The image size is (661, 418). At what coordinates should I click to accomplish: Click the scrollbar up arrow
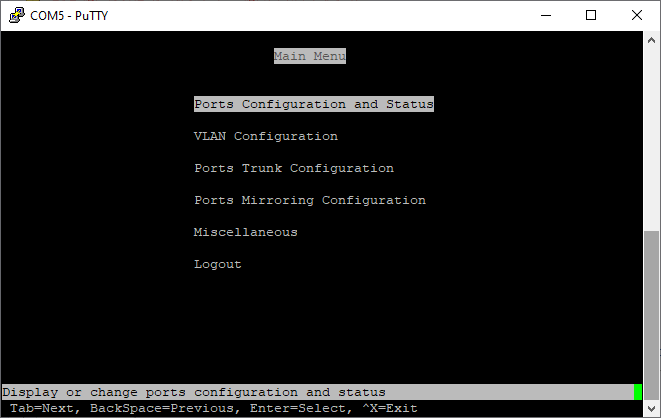[651, 41]
